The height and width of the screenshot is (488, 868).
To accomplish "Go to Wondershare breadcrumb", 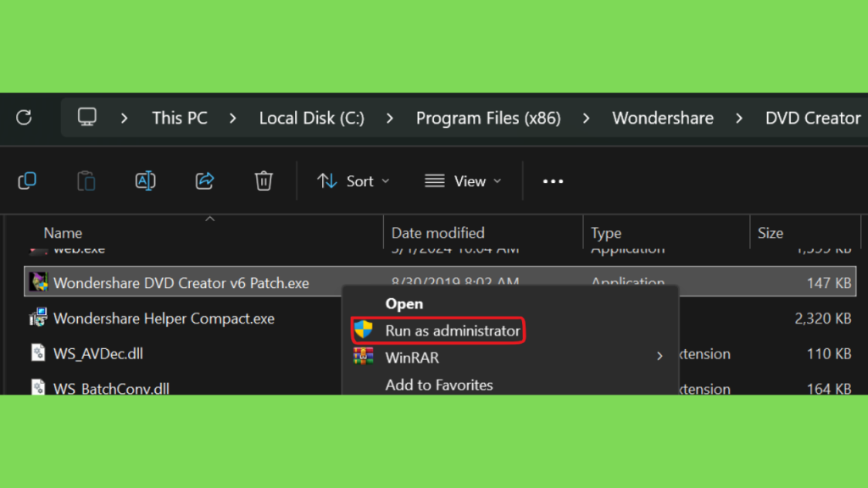I will [663, 118].
